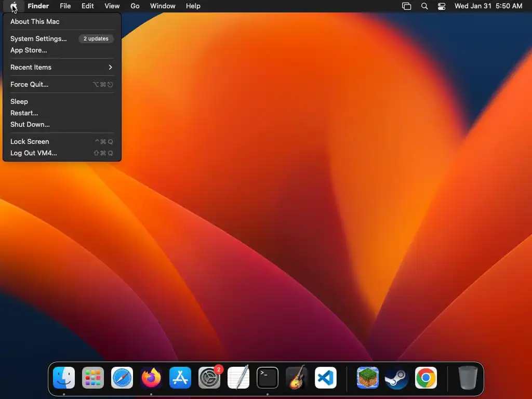
Task: Open TextEdit from the Dock
Action: [x=238, y=378]
